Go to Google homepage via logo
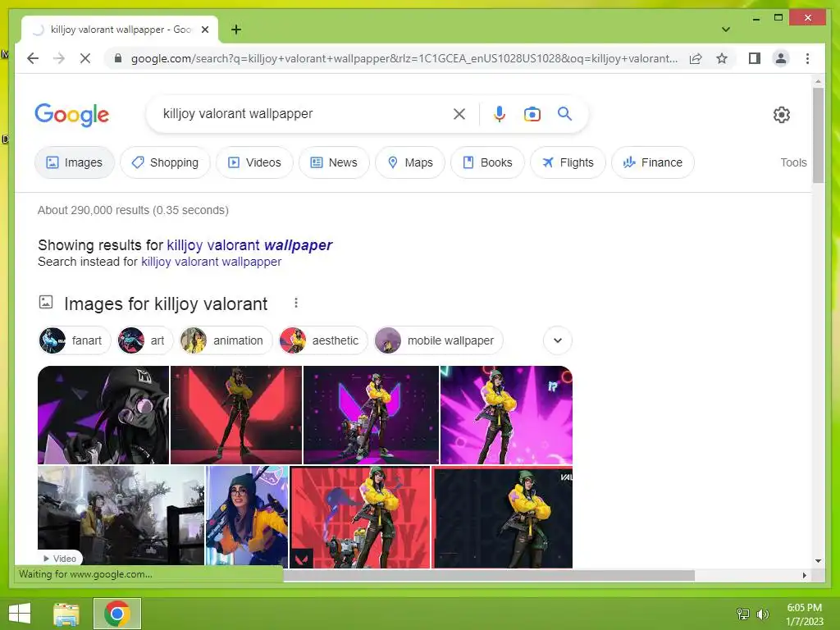 72,115
